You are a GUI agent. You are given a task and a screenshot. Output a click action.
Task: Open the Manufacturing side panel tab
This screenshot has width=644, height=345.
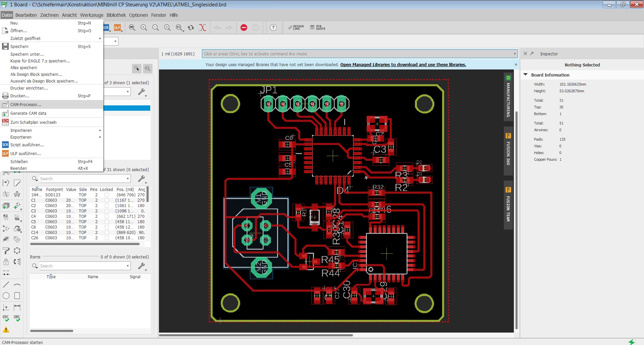click(508, 97)
